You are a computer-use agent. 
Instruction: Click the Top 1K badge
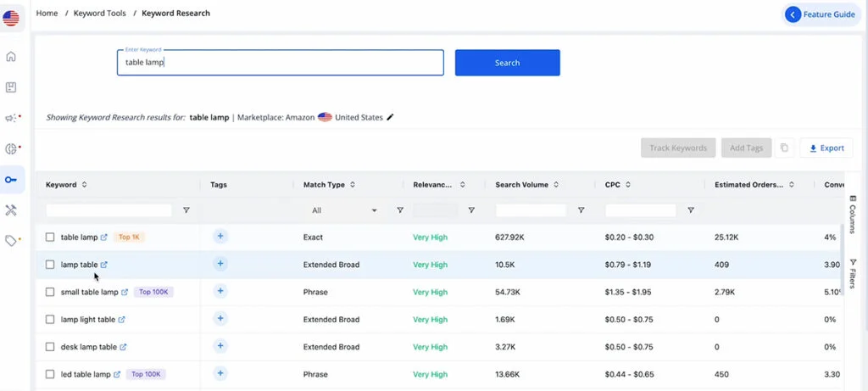(x=129, y=237)
